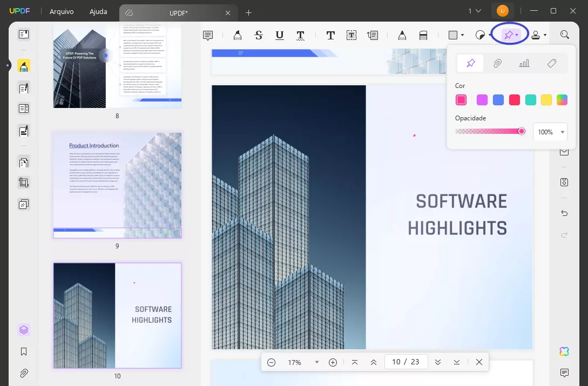Viewport: 588px width, 386px height.
Task: Open the Crop Pages sidebar icon
Action: pyautogui.click(x=24, y=182)
